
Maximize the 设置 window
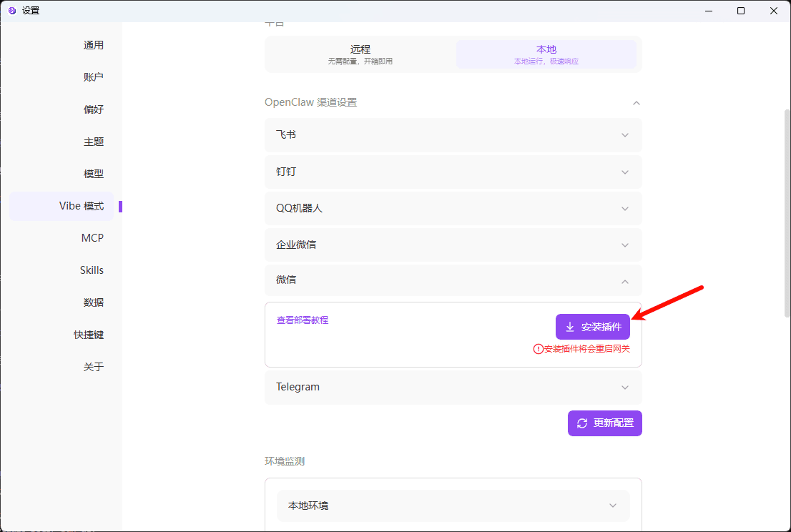[740, 11]
